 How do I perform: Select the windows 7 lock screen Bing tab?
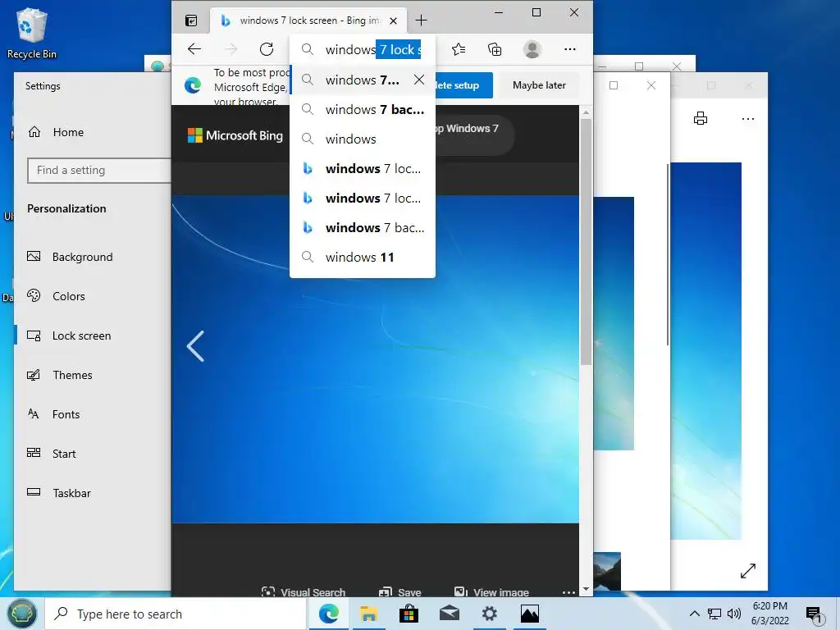click(x=308, y=21)
